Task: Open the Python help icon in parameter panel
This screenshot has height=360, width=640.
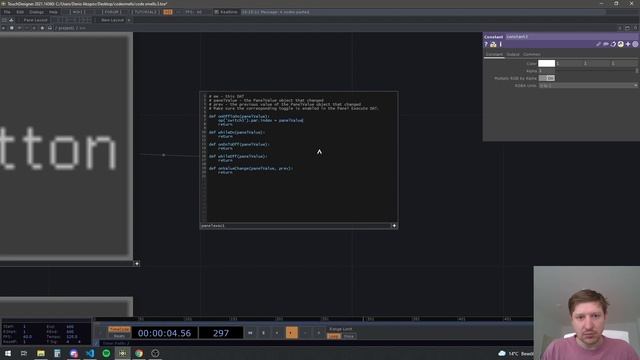Action: coord(493,44)
